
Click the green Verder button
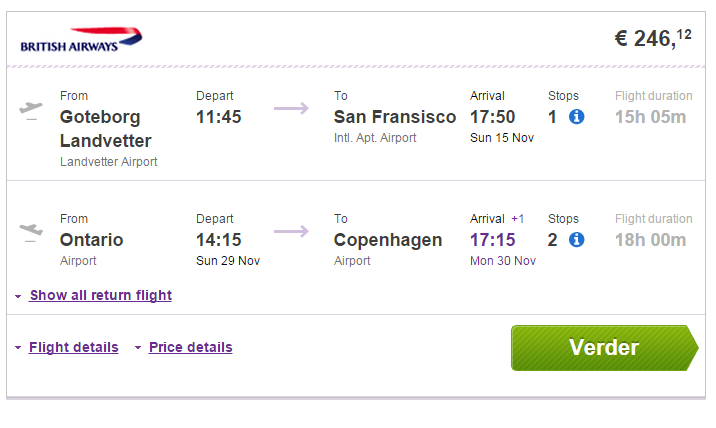pos(605,348)
